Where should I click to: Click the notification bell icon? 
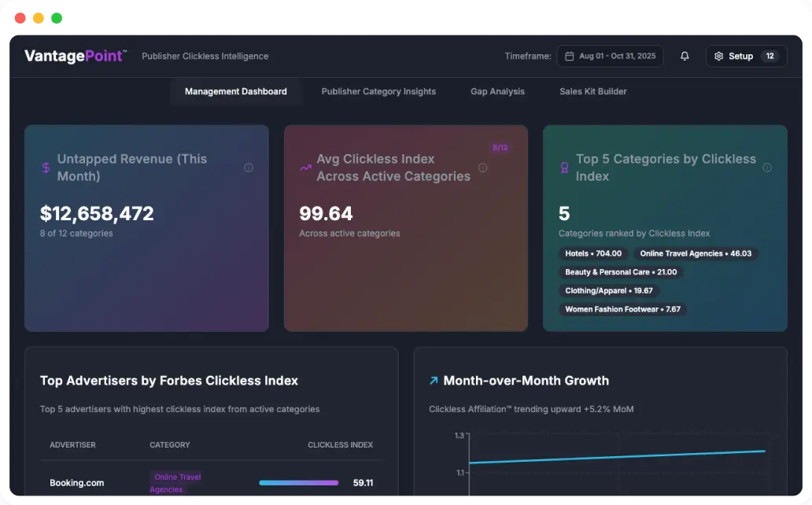[685, 57]
